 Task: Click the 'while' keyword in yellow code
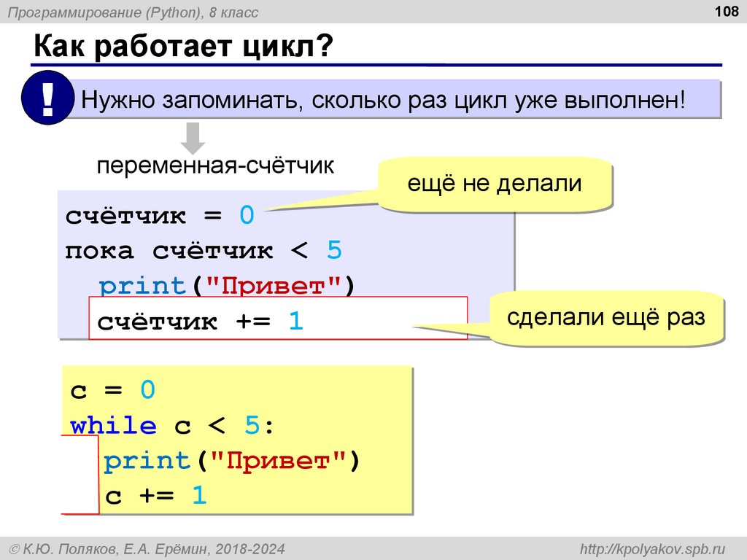(113, 425)
